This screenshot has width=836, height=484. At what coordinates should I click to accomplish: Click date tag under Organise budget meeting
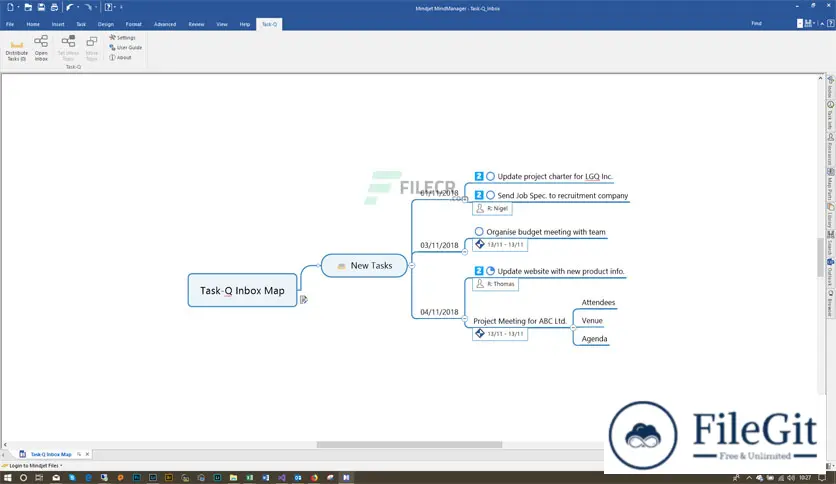click(500, 245)
